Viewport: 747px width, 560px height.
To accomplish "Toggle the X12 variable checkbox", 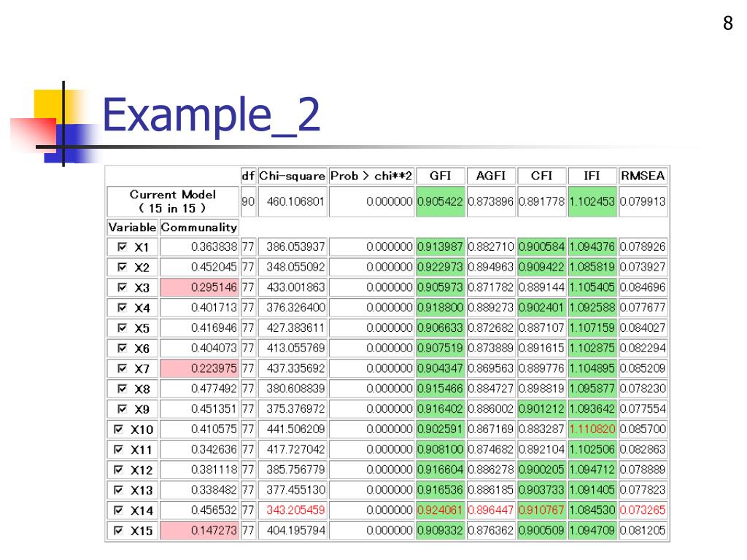I will (119, 470).
